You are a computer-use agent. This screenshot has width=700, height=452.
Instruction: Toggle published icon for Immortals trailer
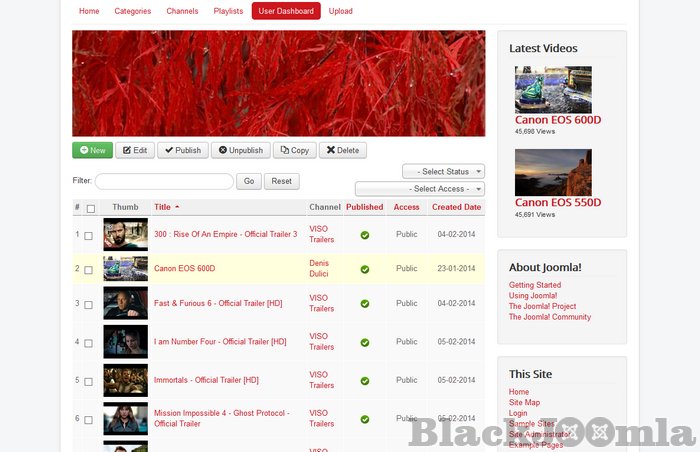(x=364, y=381)
